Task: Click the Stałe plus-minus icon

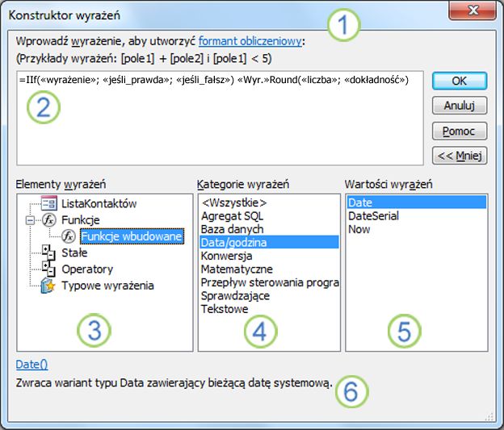Action: 48,253
